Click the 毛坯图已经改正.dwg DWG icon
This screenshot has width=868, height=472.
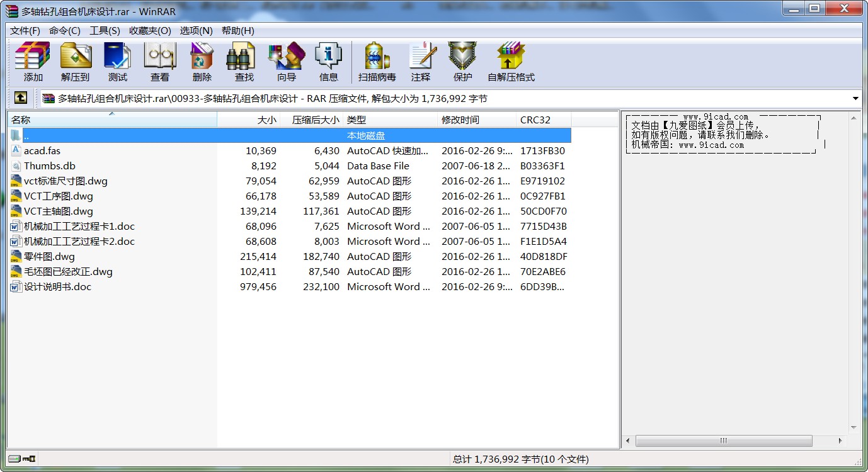(16, 271)
